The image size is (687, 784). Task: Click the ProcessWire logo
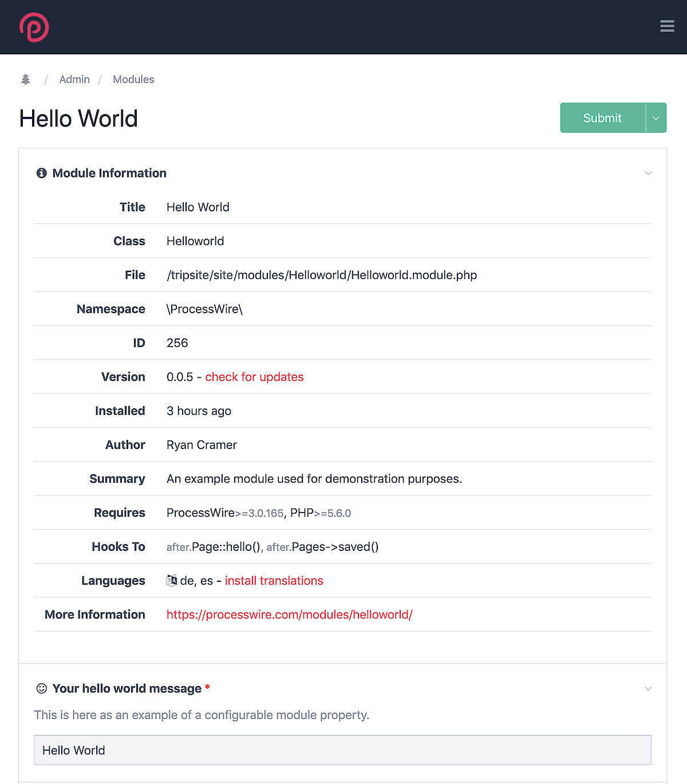click(34, 27)
